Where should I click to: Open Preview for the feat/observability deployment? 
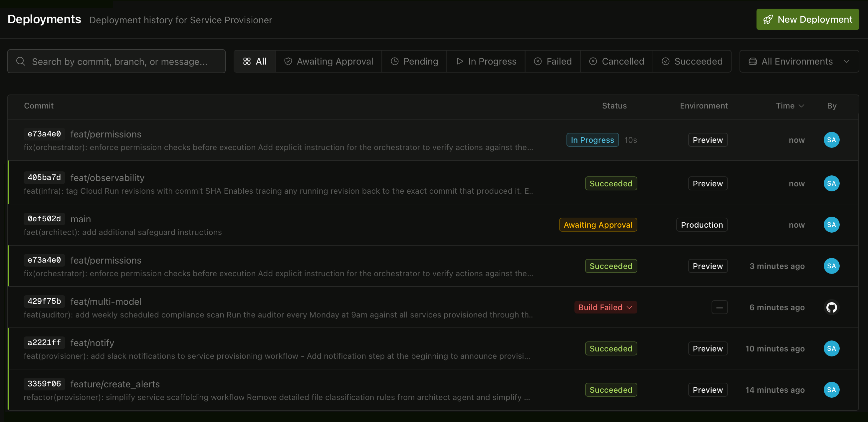(708, 183)
